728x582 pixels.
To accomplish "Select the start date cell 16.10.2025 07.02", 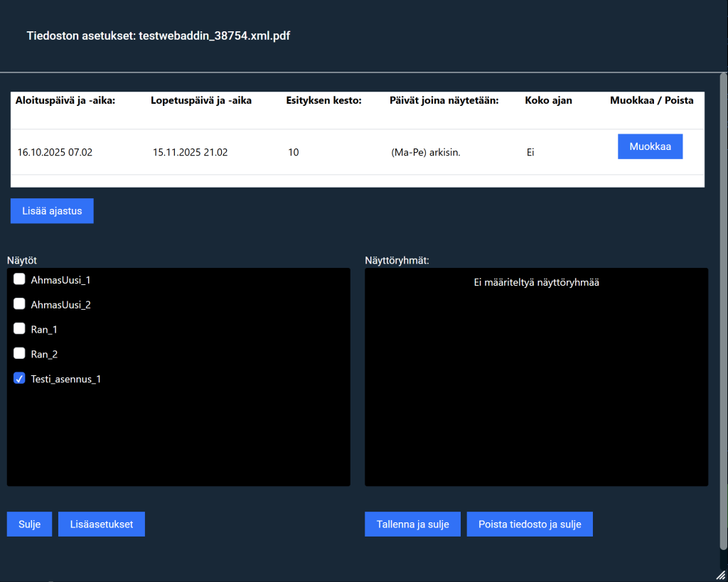I will [55, 152].
